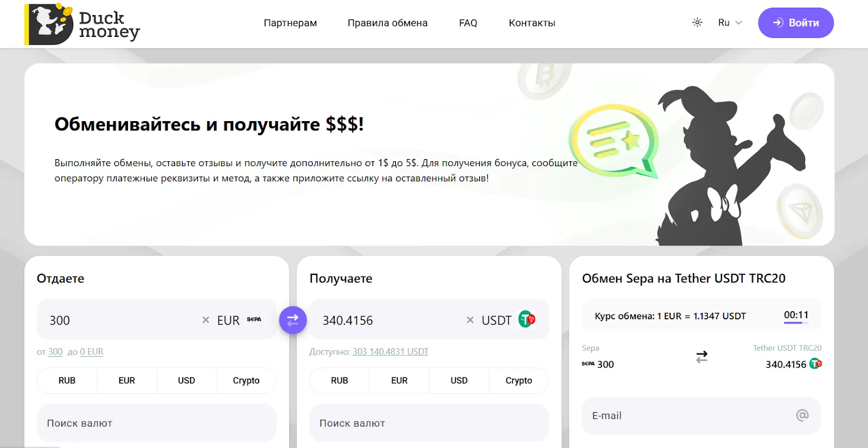Select Crypto tab in Получаете
Viewport: 868px width, 448px height.
click(519, 381)
